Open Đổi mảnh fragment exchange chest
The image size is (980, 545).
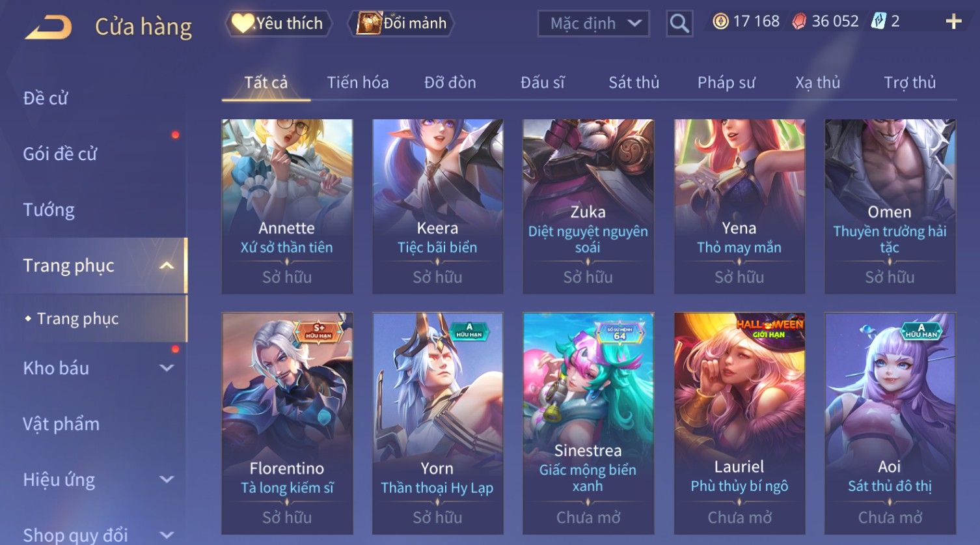(x=402, y=23)
